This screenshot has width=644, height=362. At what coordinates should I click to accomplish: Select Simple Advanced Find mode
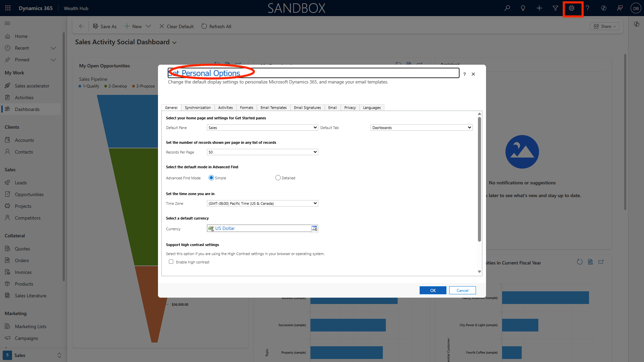[211, 178]
